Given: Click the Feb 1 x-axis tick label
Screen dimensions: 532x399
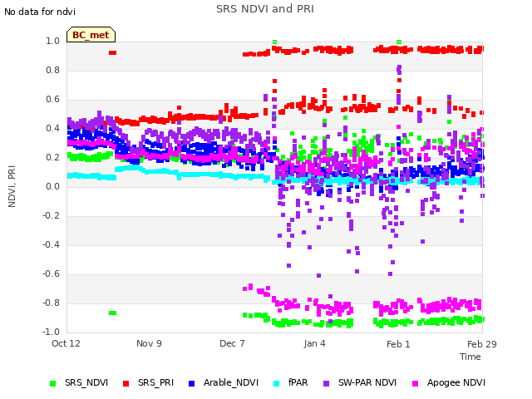Looking at the screenshot, I should (398, 344).
